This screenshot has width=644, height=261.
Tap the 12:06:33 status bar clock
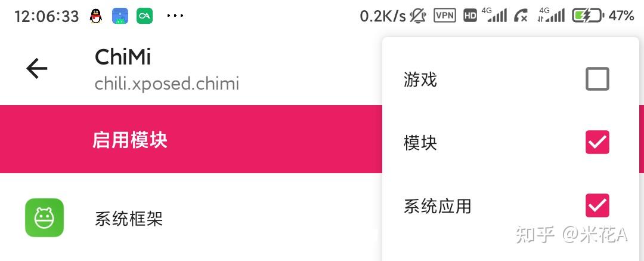[x=47, y=16]
